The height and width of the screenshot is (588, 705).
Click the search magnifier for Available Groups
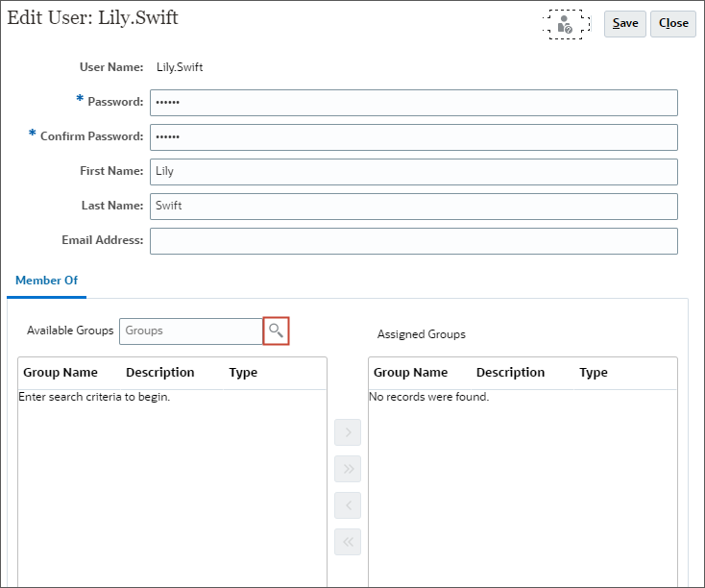[276, 331]
